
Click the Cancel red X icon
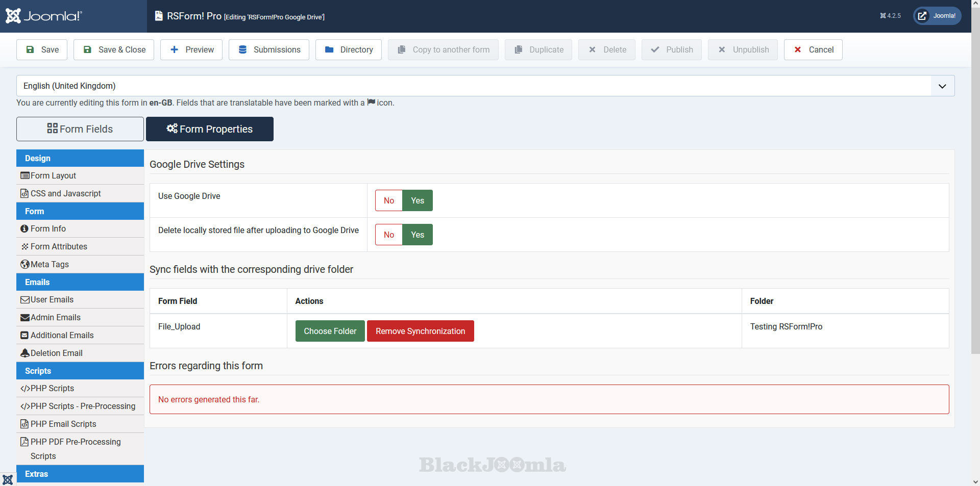pos(797,49)
